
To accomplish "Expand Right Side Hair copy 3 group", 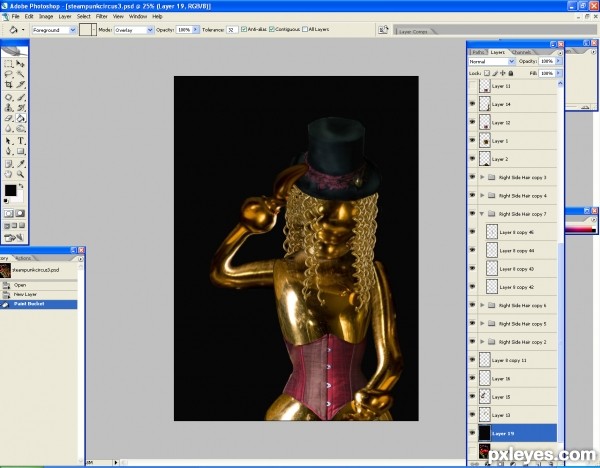I will point(482,177).
